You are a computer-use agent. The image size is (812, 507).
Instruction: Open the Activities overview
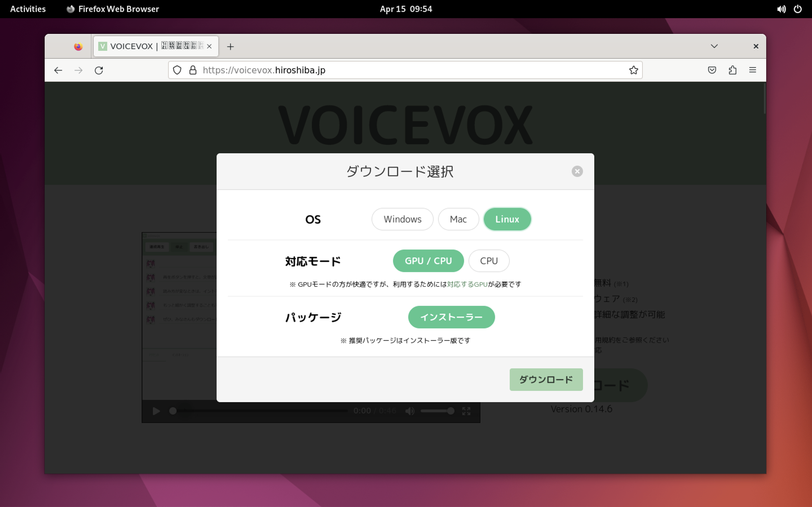point(28,9)
